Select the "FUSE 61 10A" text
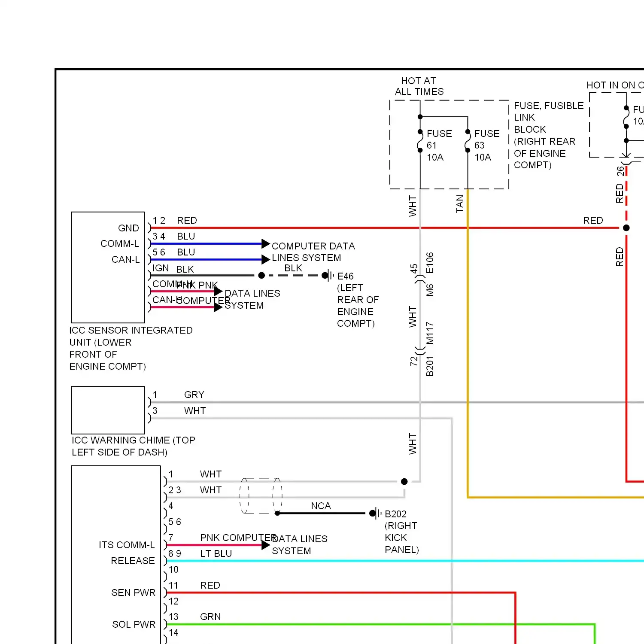Screen dimensions: 644x644 (x=439, y=146)
